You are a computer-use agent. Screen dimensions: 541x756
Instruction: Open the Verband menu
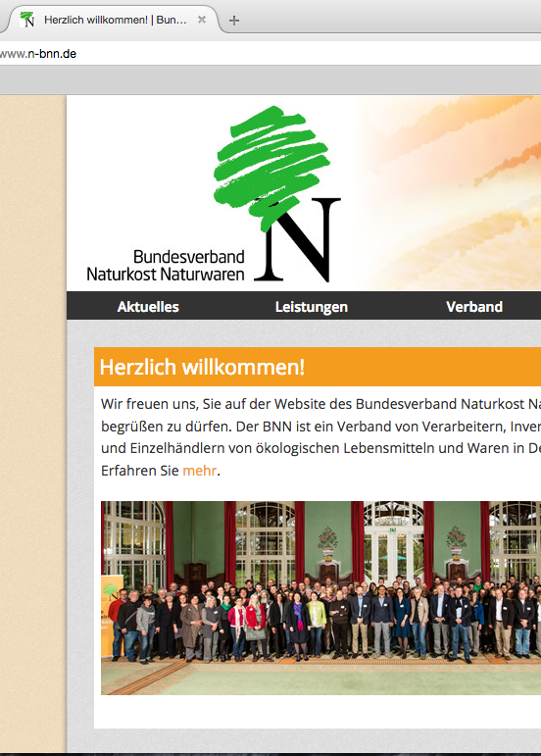(474, 307)
